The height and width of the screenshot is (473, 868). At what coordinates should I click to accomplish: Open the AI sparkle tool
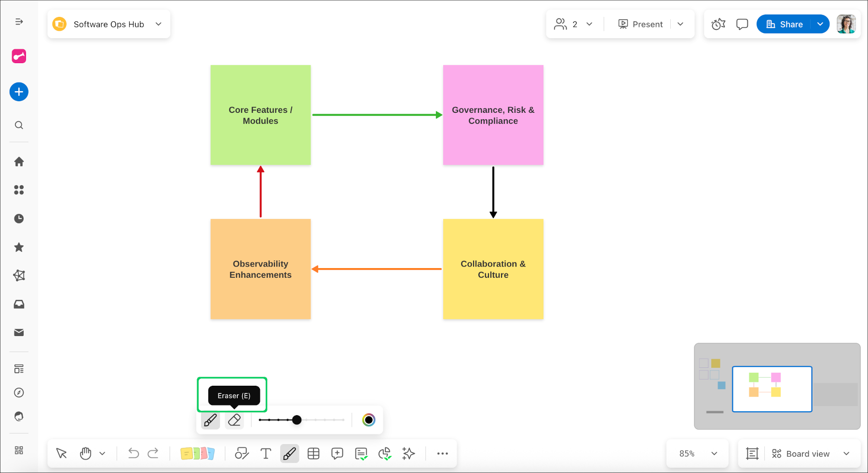point(408,454)
